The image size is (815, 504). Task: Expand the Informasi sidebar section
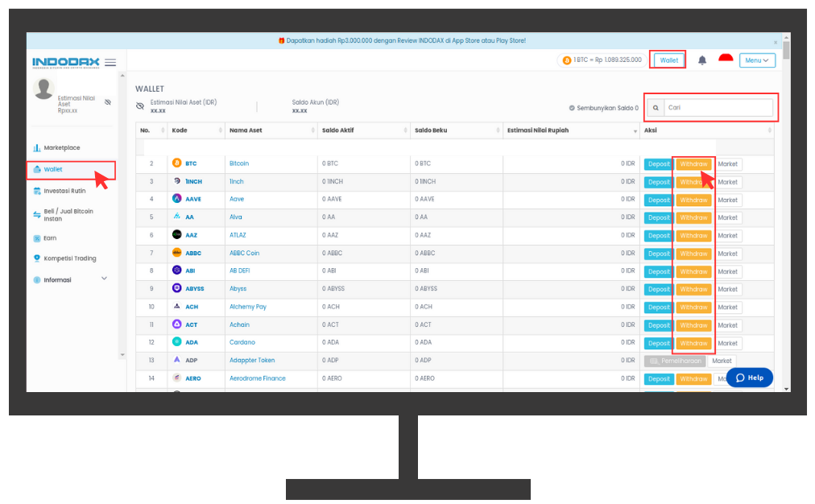pos(104,279)
